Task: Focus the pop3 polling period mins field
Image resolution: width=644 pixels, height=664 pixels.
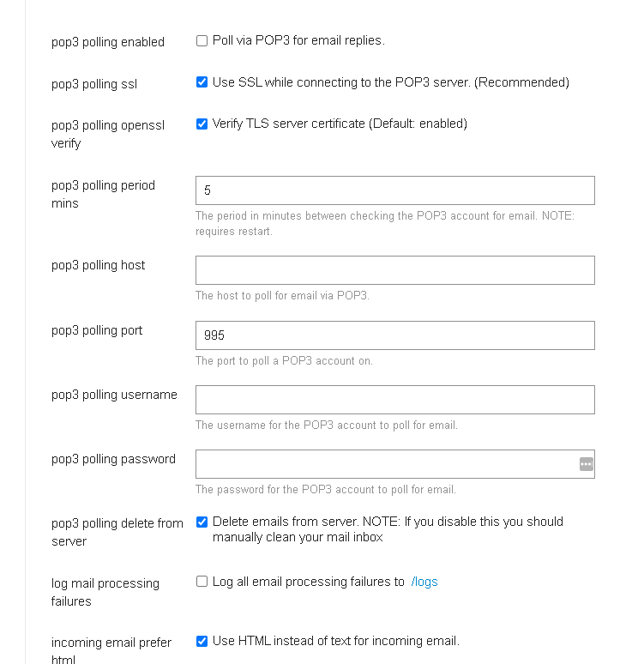Action: (x=395, y=190)
